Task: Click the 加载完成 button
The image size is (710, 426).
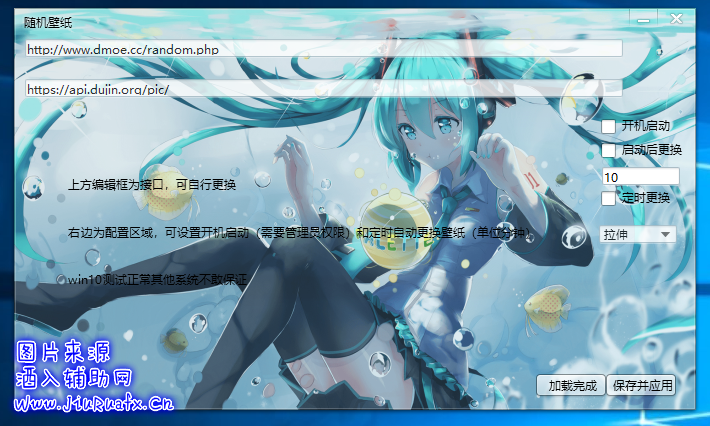Action: pos(571,385)
